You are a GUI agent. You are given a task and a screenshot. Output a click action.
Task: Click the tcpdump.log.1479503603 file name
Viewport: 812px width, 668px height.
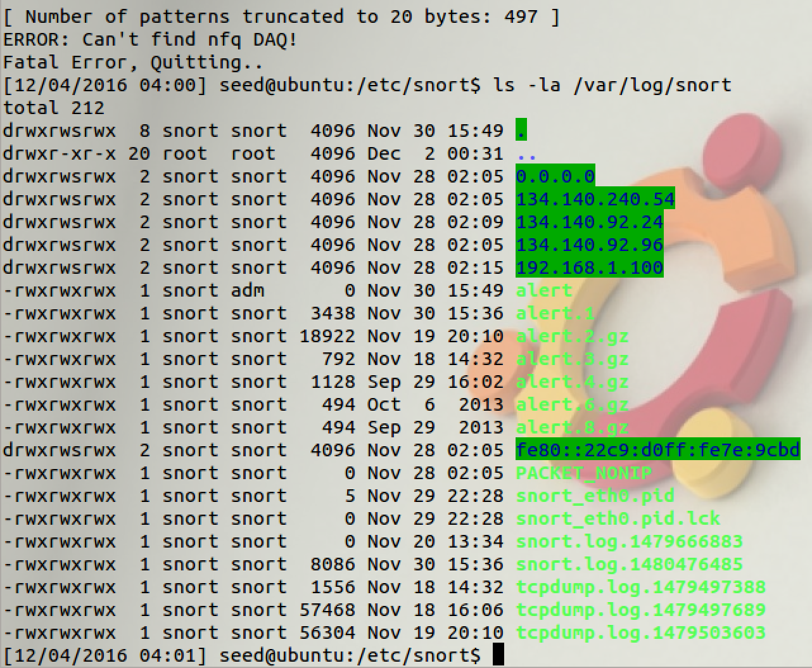[x=640, y=633]
